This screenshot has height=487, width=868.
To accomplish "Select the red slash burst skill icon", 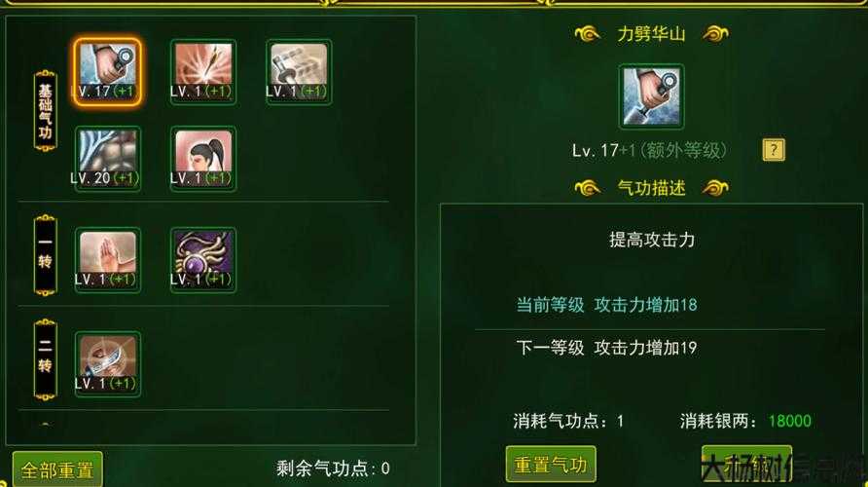I will [x=203, y=72].
